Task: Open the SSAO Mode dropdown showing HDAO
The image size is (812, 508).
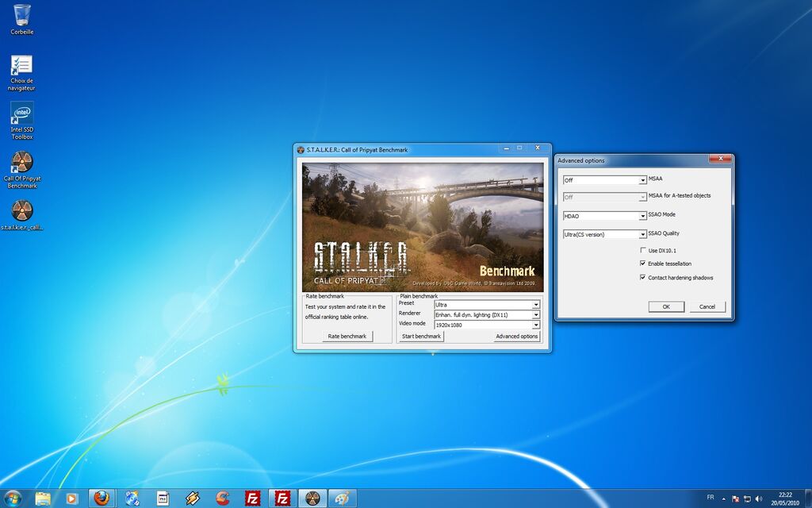Action: (605, 216)
